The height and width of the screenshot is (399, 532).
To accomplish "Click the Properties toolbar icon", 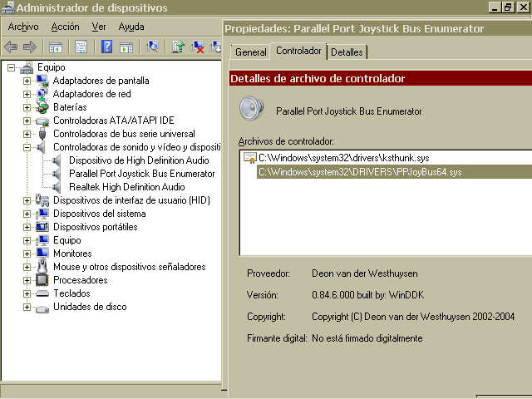I will (81, 47).
